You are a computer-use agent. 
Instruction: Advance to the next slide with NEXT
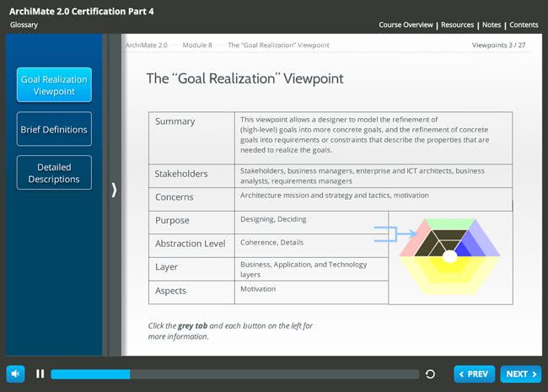pos(521,374)
